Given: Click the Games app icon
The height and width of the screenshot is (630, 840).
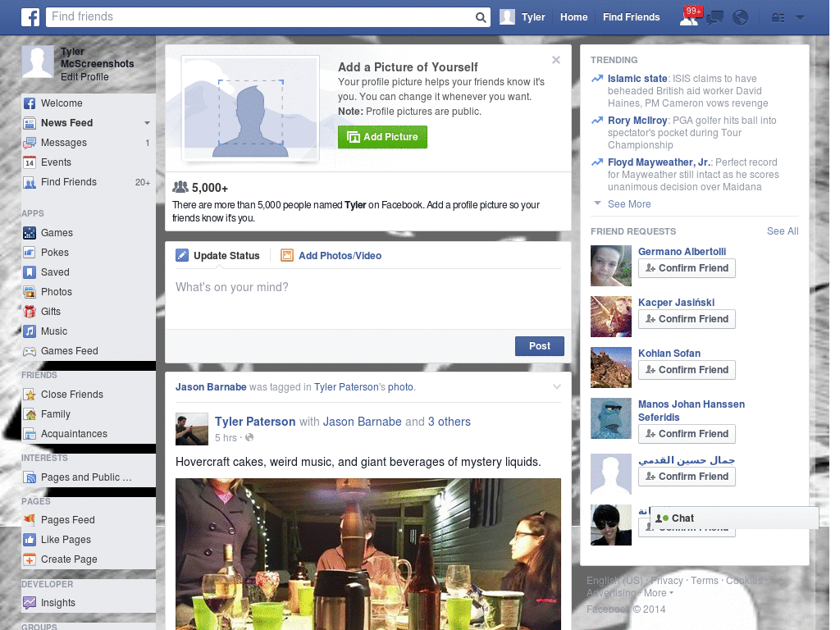Looking at the screenshot, I should coord(30,233).
